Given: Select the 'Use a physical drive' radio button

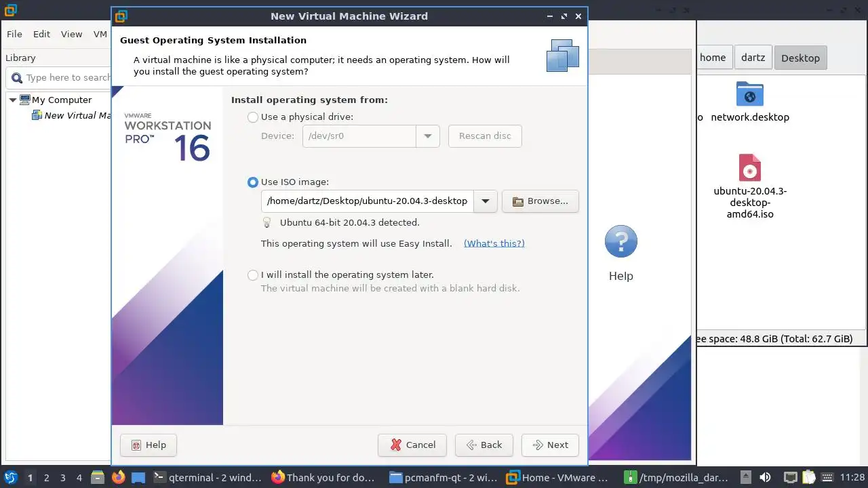Looking at the screenshot, I should pos(253,117).
